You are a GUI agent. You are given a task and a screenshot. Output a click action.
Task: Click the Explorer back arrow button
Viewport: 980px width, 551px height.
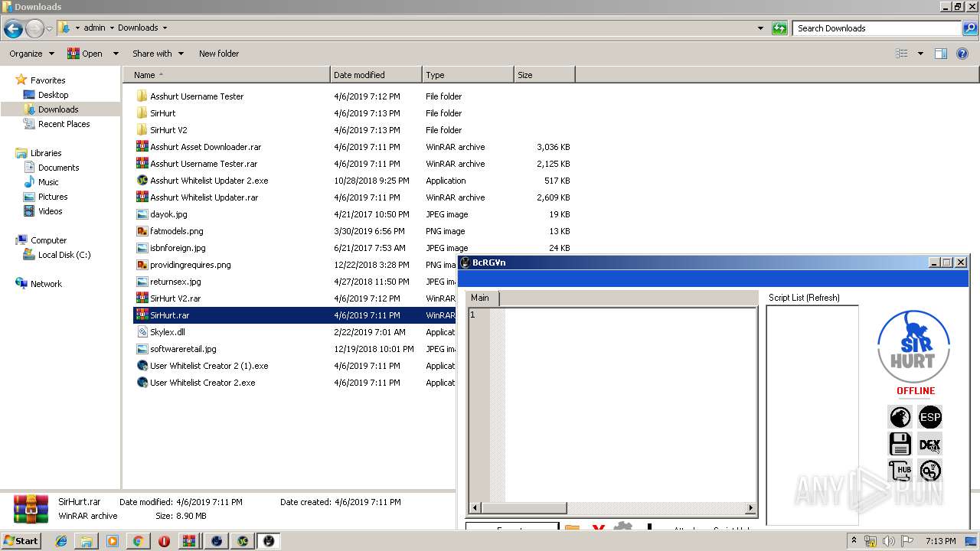(x=13, y=29)
